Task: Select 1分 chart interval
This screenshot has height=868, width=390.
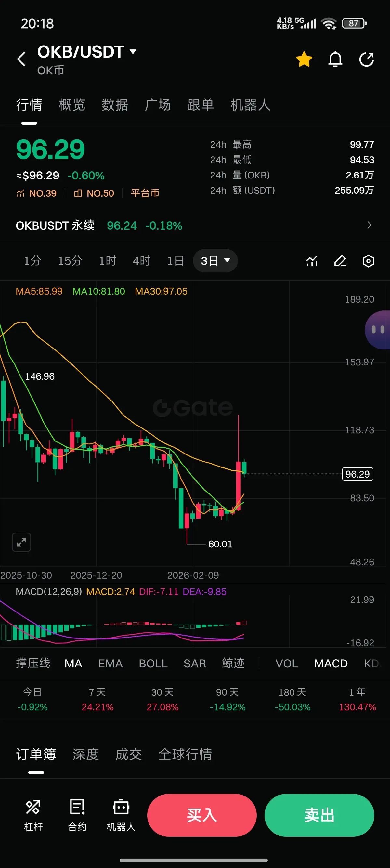Action: (x=33, y=261)
